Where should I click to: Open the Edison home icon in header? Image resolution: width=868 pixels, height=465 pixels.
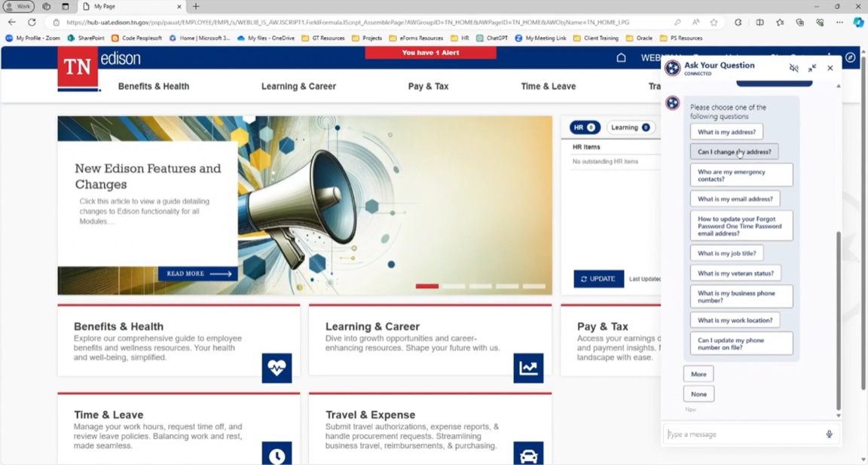(x=621, y=58)
